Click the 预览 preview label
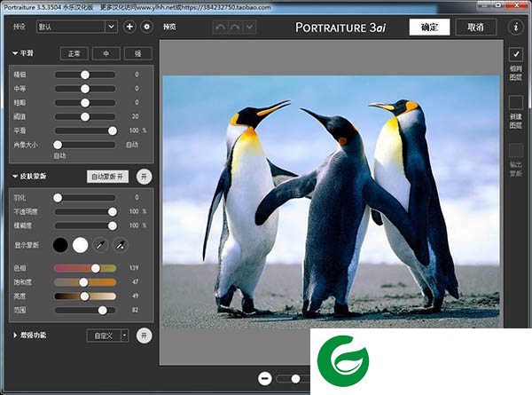 pos(169,27)
